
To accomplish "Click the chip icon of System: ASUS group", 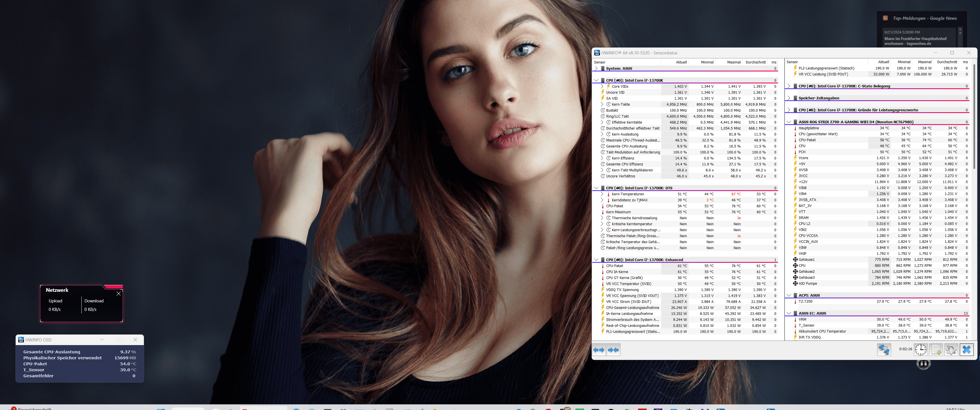I will [603, 68].
